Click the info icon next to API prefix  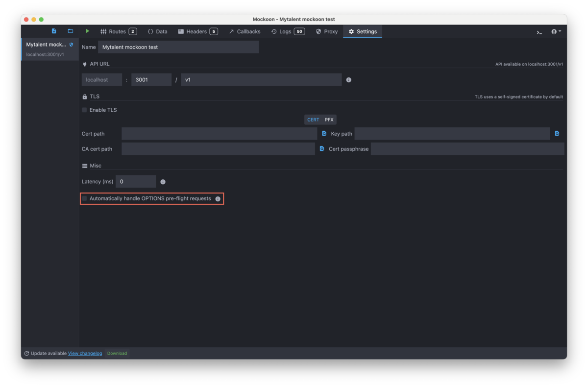point(349,80)
